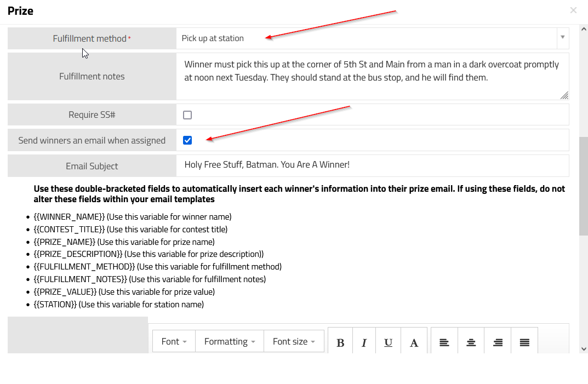Align text left in the editor

coord(444,342)
